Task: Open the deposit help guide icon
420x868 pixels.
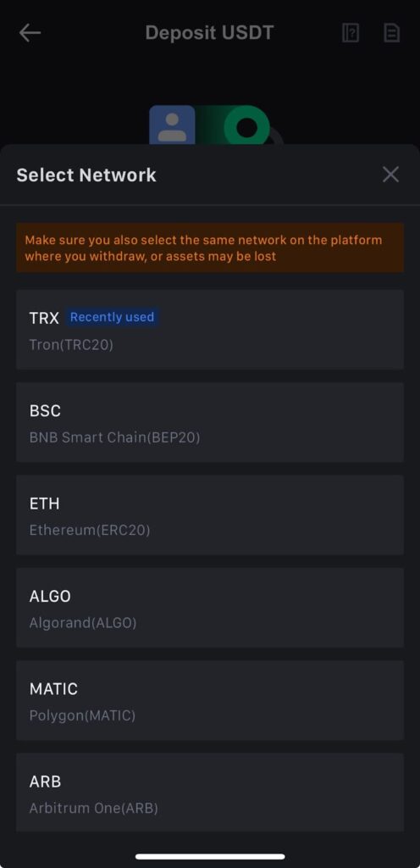Action: [x=351, y=33]
